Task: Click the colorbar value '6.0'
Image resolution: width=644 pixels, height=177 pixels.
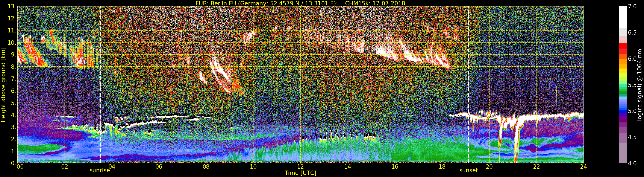Action: pos(632,59)
